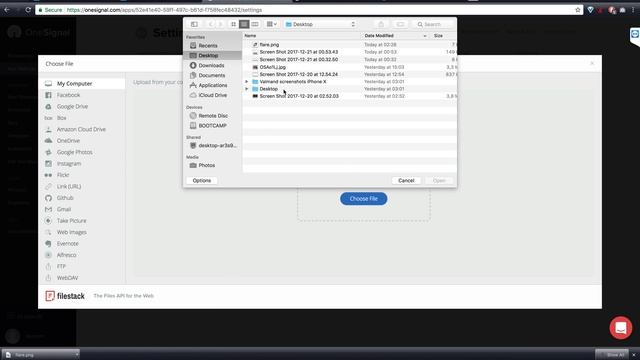Expand the Desktop folder disclosure triangle
The width and height of the screenshot is (640, 360).
point(247,89)
